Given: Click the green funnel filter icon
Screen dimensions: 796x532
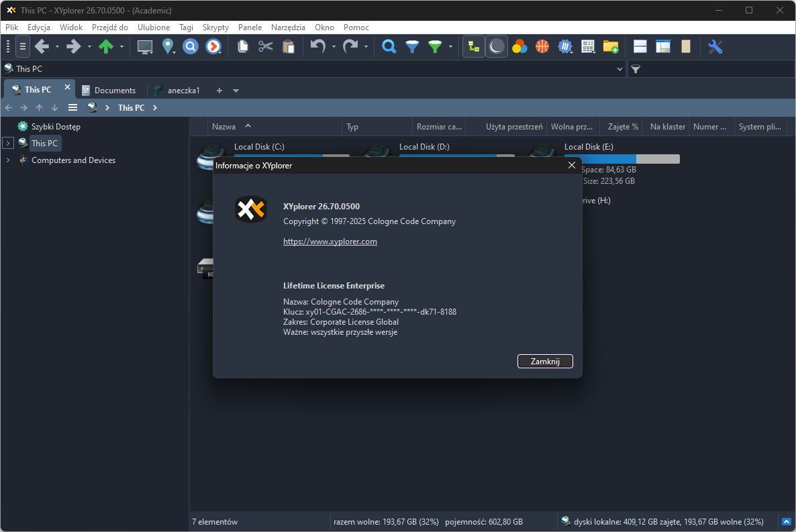Looking at the screenshot, I should click(435, 47).
